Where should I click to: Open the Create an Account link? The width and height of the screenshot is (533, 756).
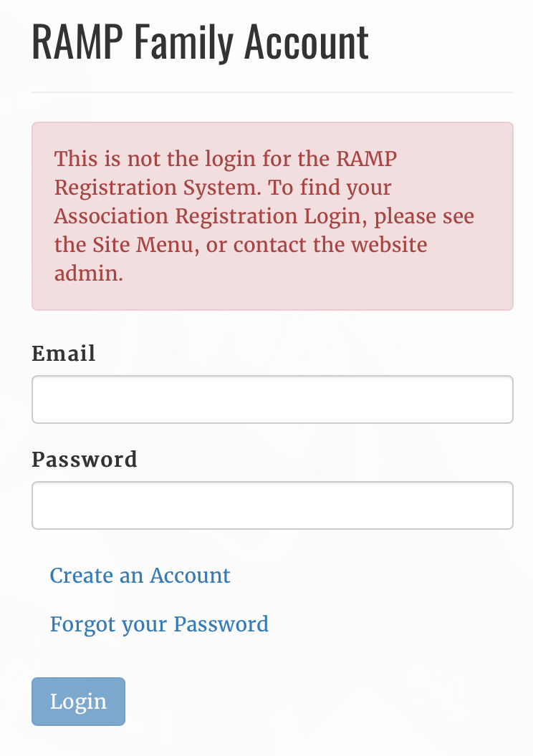pos(140,576)
